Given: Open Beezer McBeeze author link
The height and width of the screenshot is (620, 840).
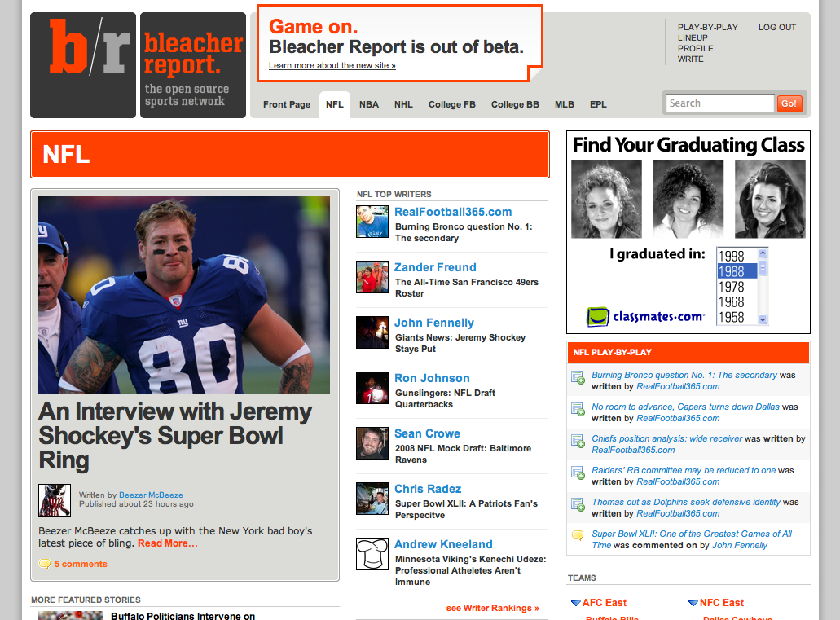Looking at the screenshot, I should pyautogui.click(x=151, y=495).
